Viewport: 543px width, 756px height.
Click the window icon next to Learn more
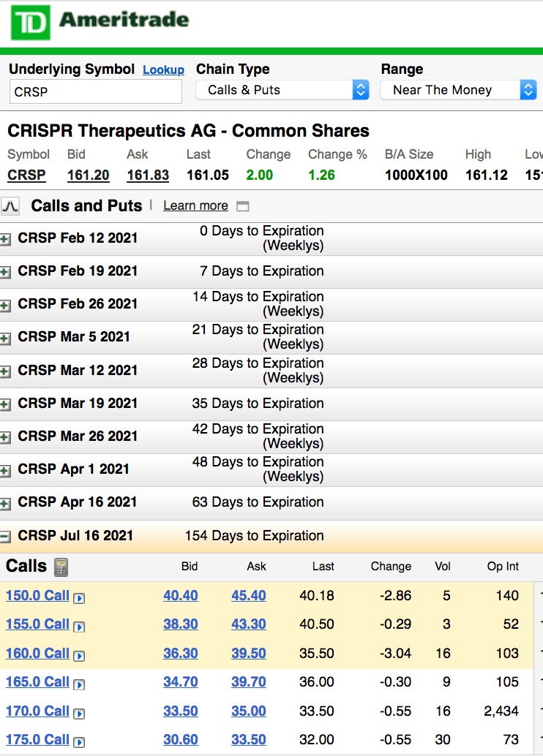click(243, 206)
